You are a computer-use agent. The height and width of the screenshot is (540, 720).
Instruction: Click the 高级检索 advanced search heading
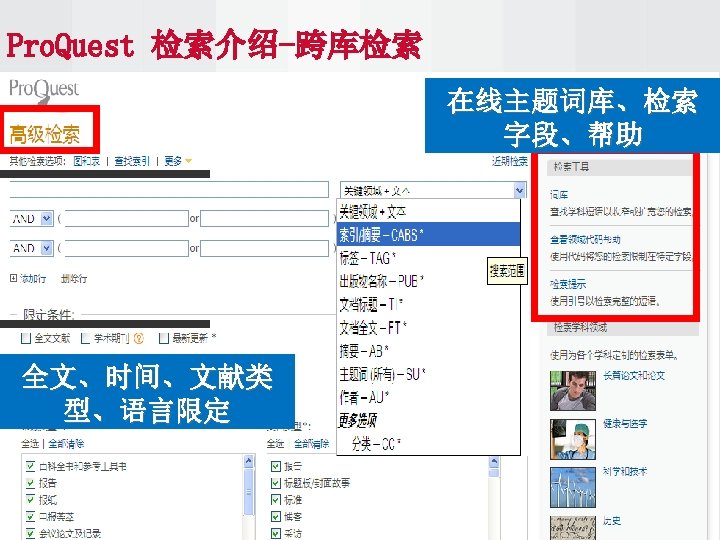click(x=45, y=135)
